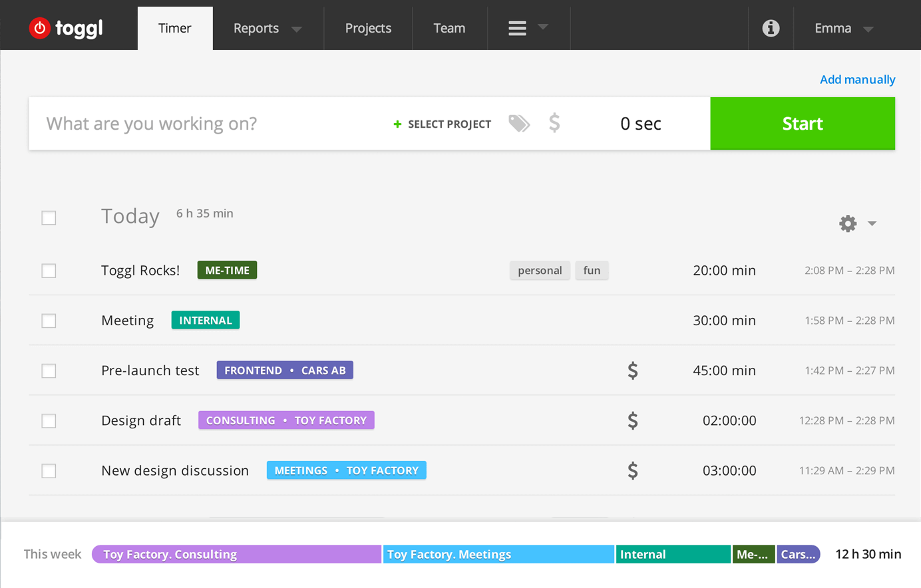Screen dimensions: 921x588
Task: Click the Cars... week bar segment
Action: click(798, 554)
